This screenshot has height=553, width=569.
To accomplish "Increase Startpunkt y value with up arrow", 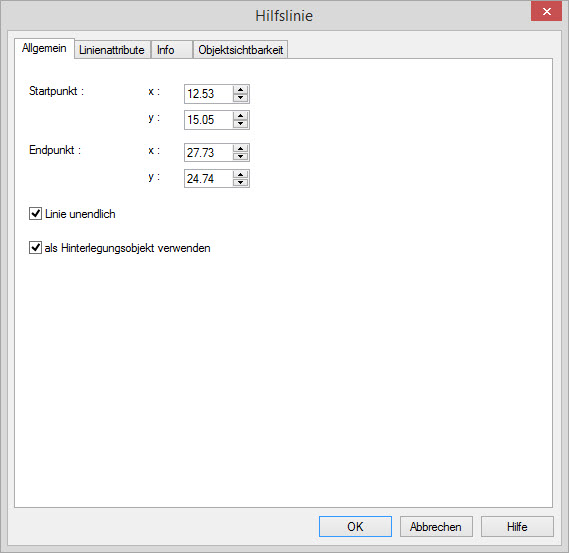I will coord(240,116).
